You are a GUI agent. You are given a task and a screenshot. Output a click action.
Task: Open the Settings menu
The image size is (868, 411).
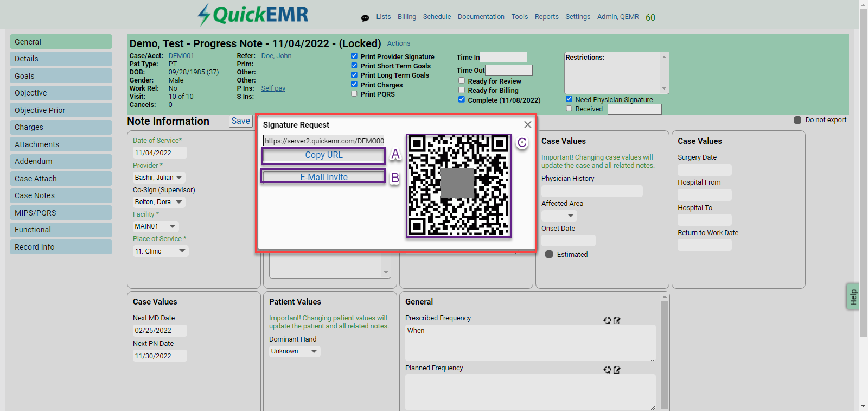[578, 17]
